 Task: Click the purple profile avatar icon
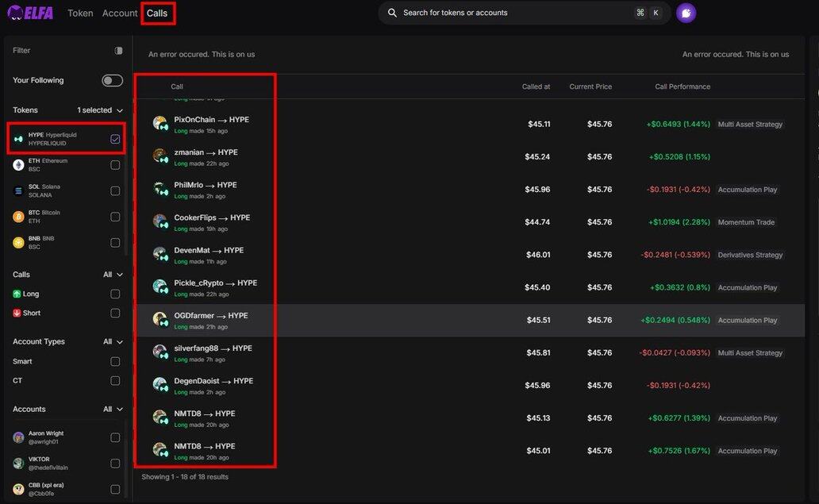pos(686,13)
